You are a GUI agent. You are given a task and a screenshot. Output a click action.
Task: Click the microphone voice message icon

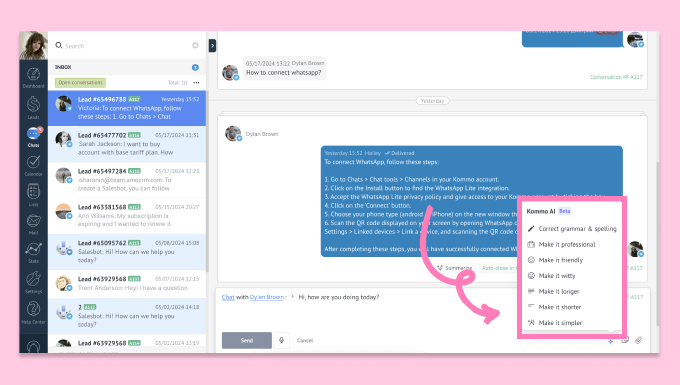281,340
